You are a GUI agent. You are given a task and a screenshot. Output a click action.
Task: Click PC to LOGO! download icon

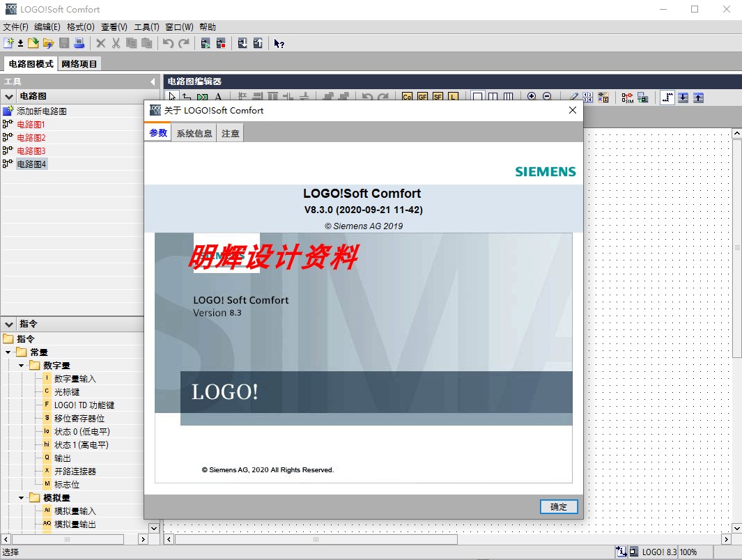(242, 43)
